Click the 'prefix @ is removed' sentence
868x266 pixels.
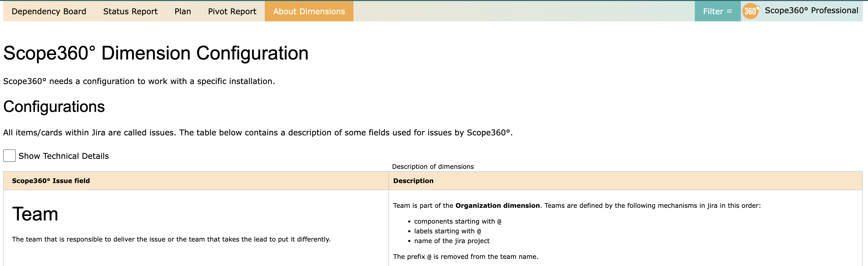466,257
